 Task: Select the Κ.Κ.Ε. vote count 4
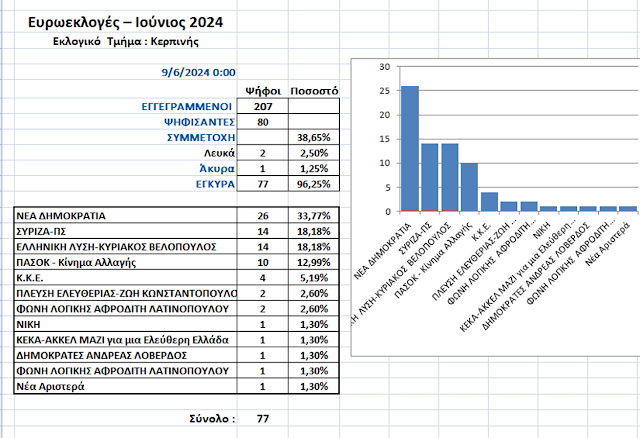[x=263, y=278]
